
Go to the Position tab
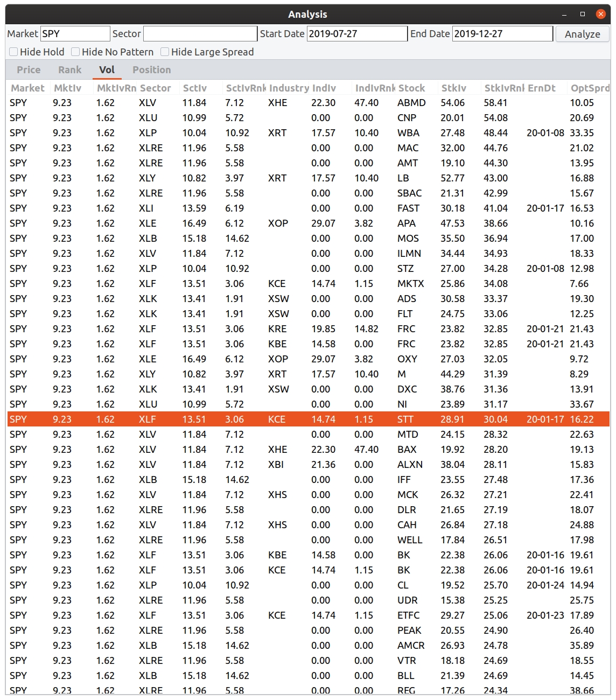(x=151, y=69)
